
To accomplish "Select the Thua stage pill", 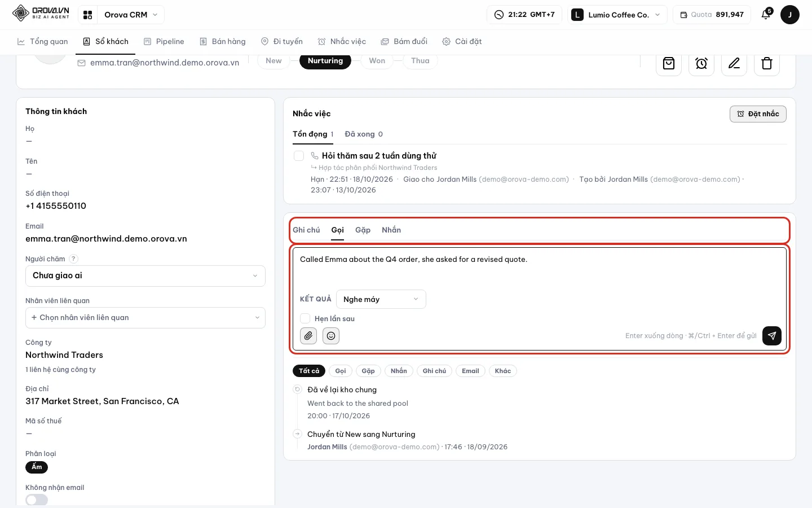I will (420, 61).
